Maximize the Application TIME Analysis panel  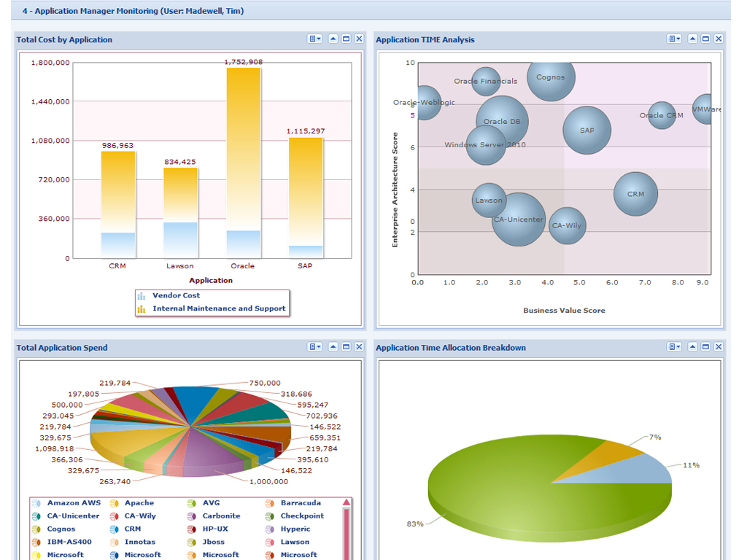coord(705,39)
